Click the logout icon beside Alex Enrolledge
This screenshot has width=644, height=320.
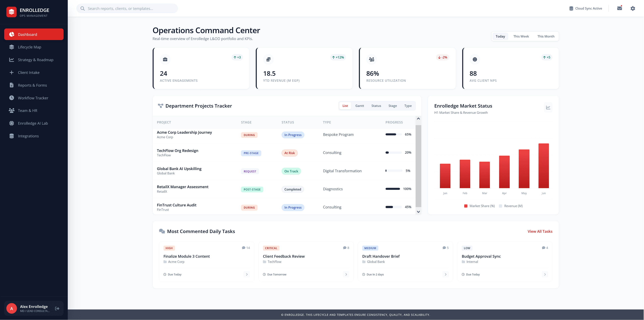(x=57, y=308)
